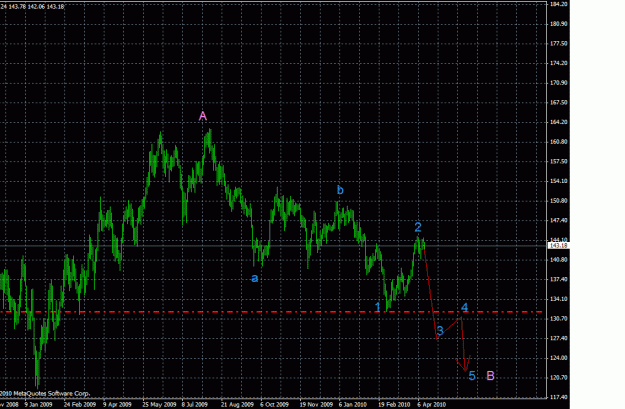Click the 127.40 price scale label
The width and height of the screenshot is (625, 409).
click(x=558, y=338)
